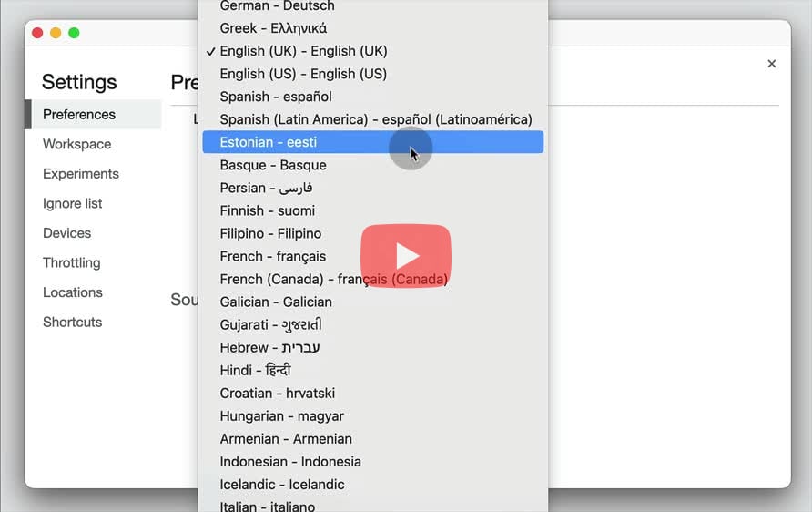Select Hungarian - magyar language
Image resolution: width=812 pixels, height=512 pixels.
(x=373, y=415)
